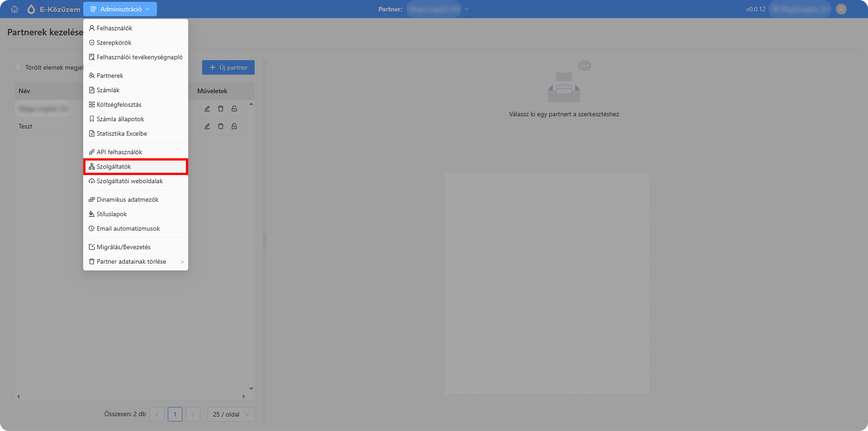
Task: Open Számla állapotok menu item
Action: (136, 119)
